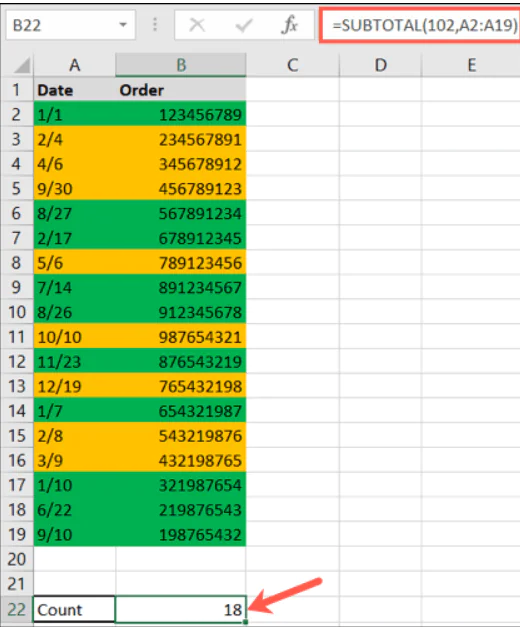The image size is (520, 627).
Task: Select row 22 header
Action: [x=17, y=609]
